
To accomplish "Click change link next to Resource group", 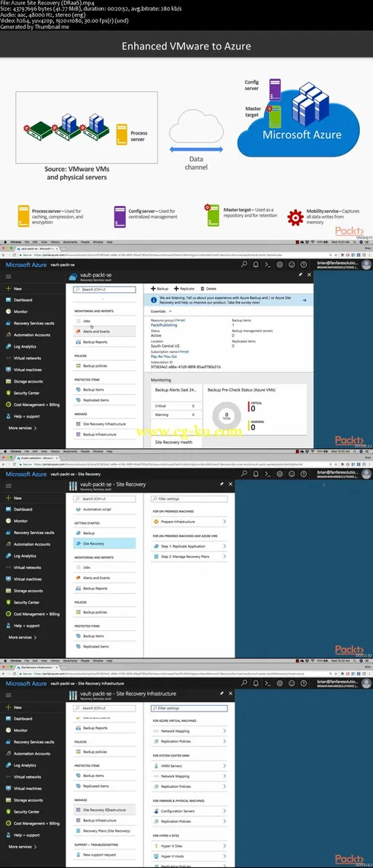I will point(179,320).
